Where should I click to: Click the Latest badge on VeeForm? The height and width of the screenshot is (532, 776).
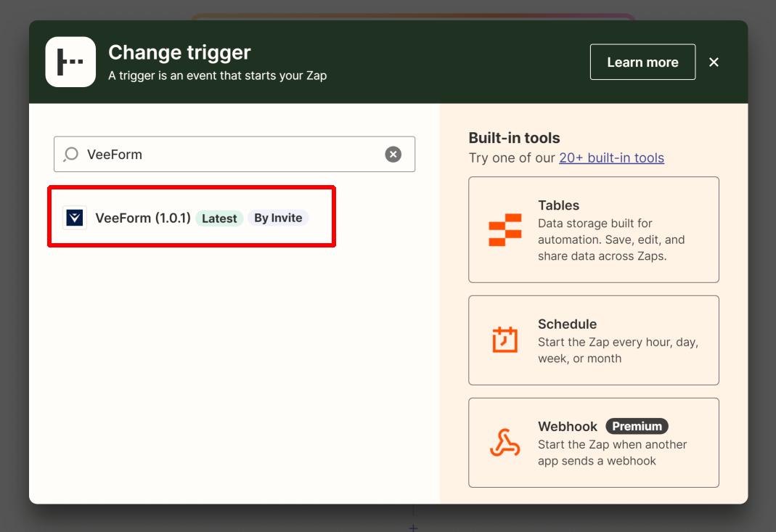tap(219, 218)
